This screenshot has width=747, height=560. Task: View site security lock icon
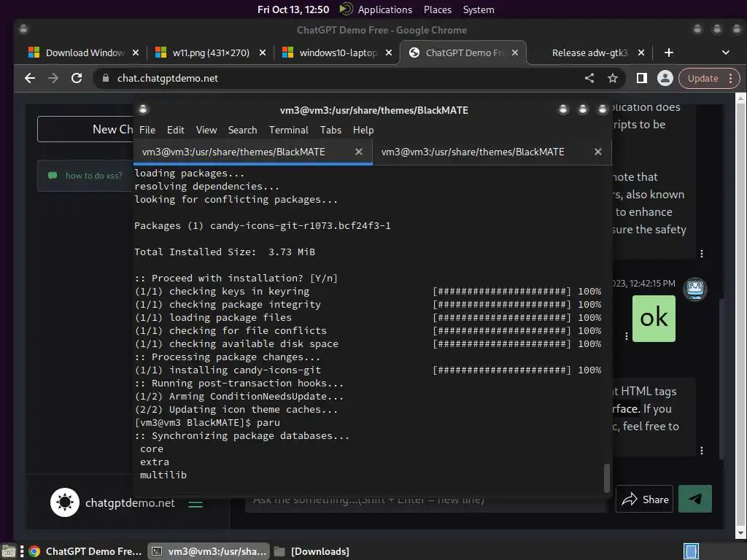point(106,78)
